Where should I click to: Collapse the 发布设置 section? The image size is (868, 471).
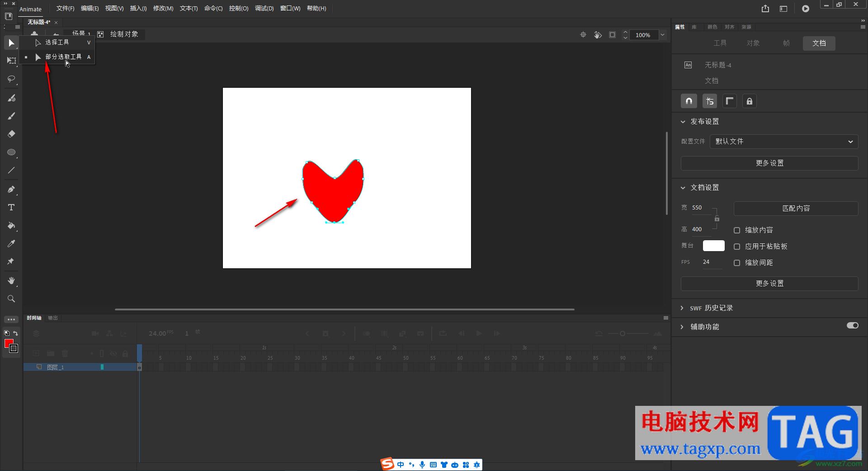coord(683,122)
